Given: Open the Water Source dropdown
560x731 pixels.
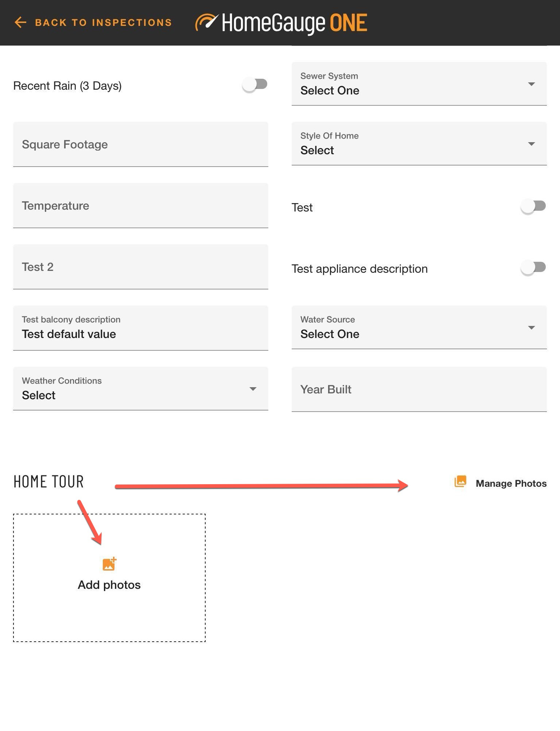Looking at the screenshot, I should (x=419, y=328).
